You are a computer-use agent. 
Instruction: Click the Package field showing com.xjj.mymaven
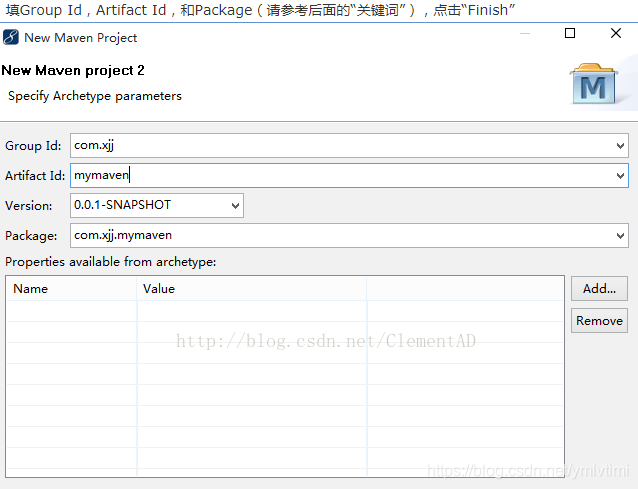pyautogui.click(x=349, y=236)
